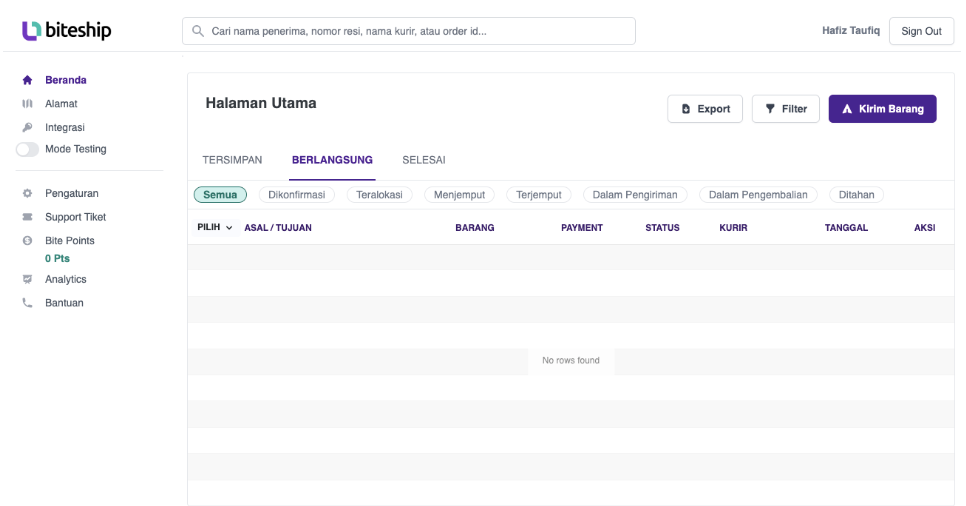Open the Filter button

(785, 109)
